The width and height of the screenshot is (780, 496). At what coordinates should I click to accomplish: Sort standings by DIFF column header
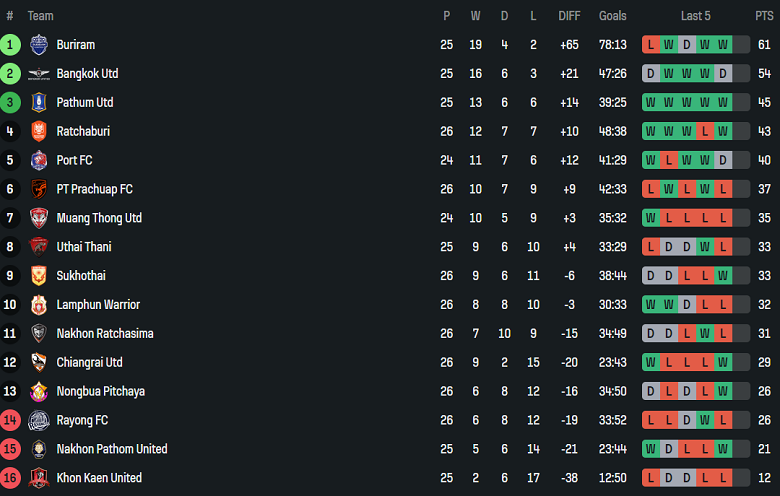pos(569,16)
